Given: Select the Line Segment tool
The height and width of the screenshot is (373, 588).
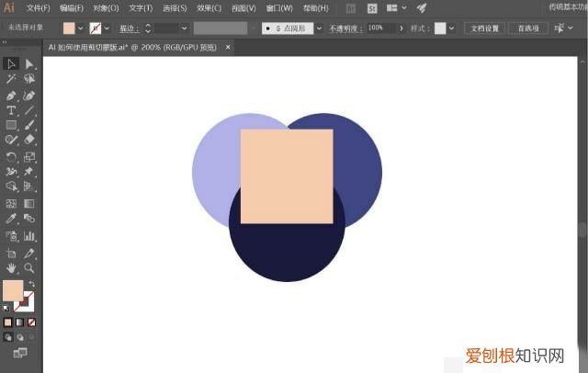Looking at the screenshot, I should pos(29,110).
